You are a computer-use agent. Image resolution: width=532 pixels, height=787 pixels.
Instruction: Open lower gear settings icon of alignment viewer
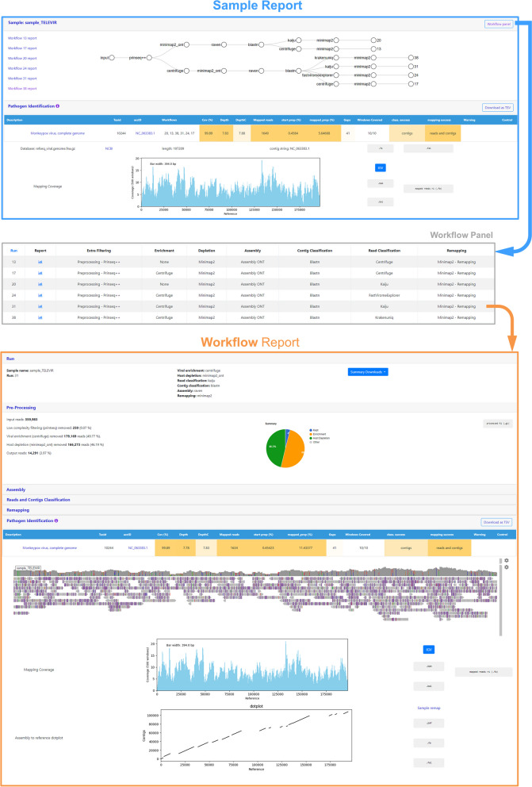[507, 567]
